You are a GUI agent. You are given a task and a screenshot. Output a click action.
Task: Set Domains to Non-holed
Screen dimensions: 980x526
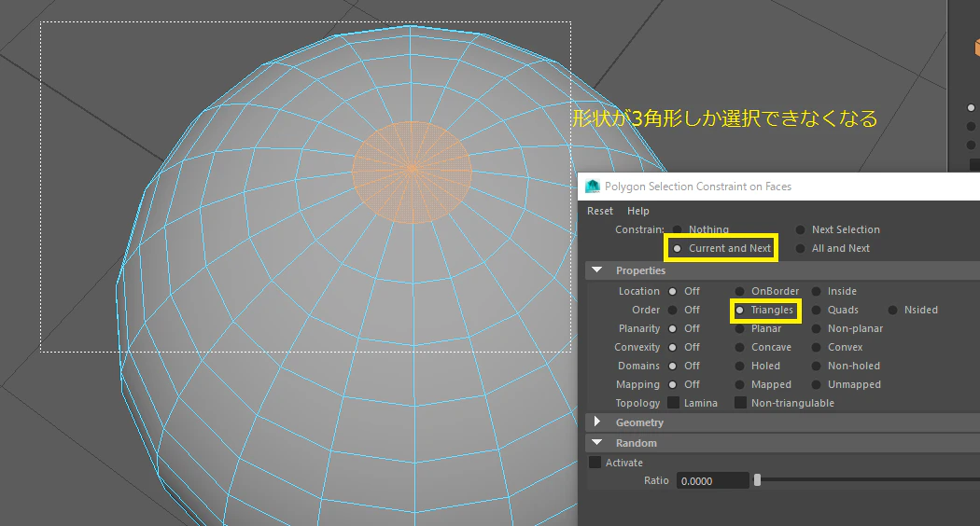coord(817,367)
